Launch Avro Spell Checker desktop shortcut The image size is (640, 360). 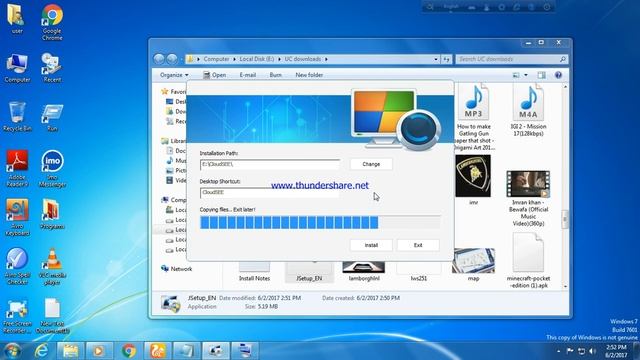point(17,266)
